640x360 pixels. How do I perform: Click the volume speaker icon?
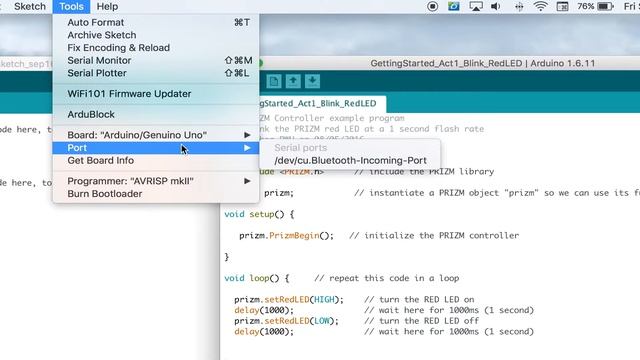click(x=496, y=7)
